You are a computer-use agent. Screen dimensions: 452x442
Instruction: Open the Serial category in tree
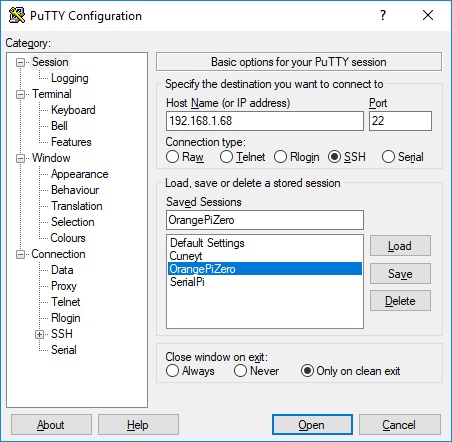click(64, 350)
